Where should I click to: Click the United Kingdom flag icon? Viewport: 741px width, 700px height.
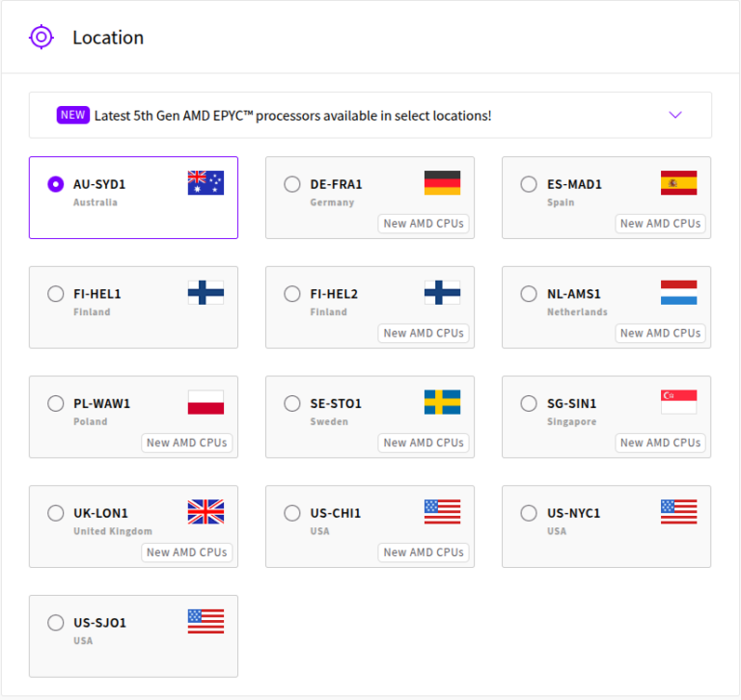[206, 512]
